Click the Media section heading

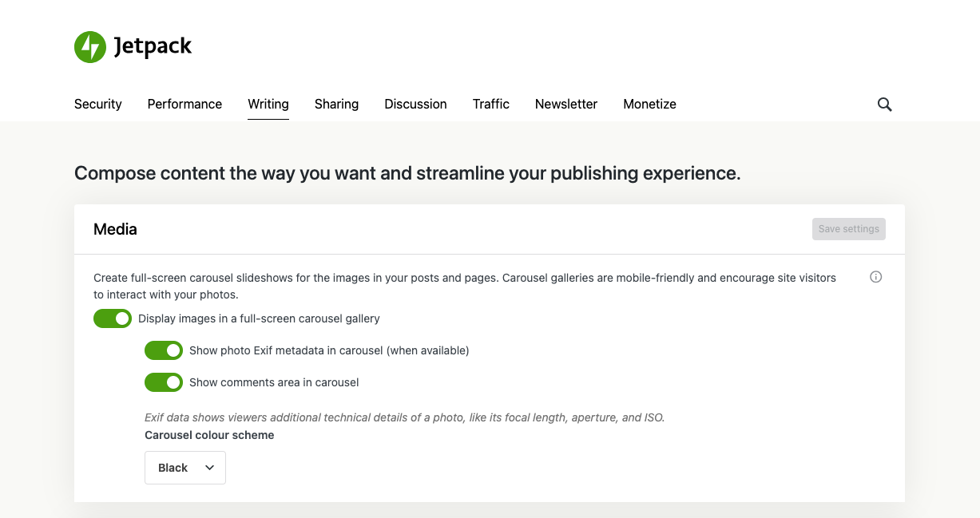(x=115, y=229)
